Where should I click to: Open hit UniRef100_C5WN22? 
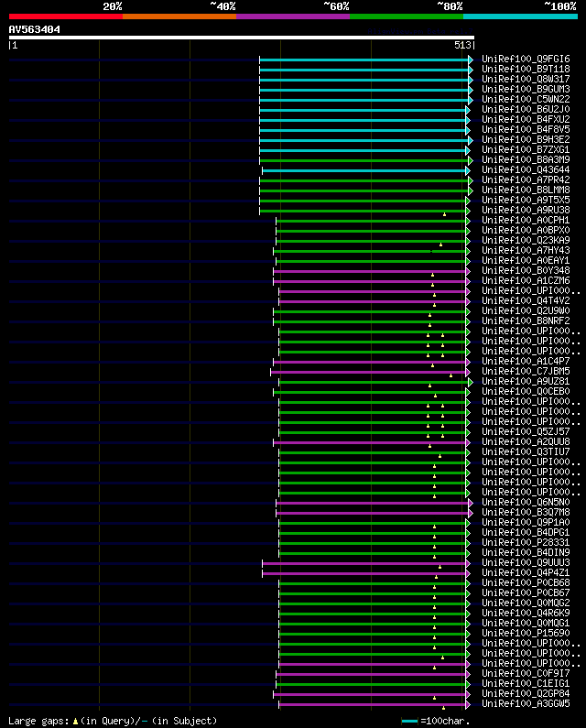526,100
